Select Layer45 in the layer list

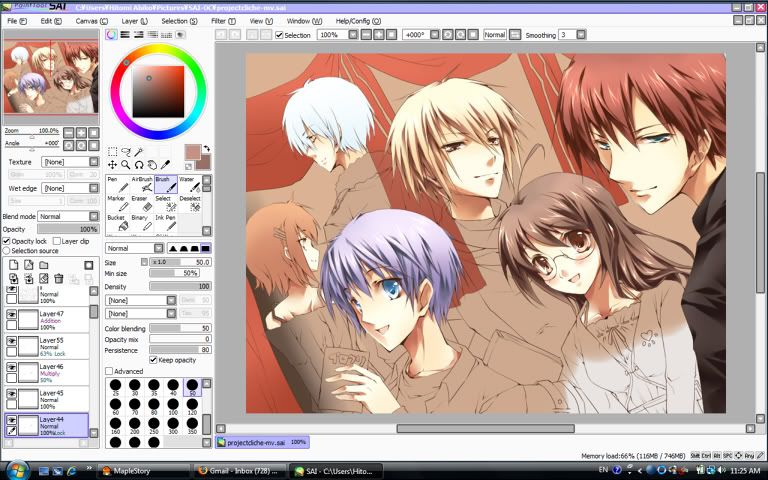click(x=47, y=399)
